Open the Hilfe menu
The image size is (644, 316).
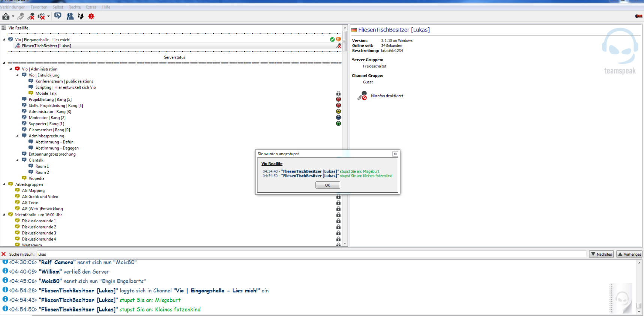pyautogui.click(x=106, y=7)
